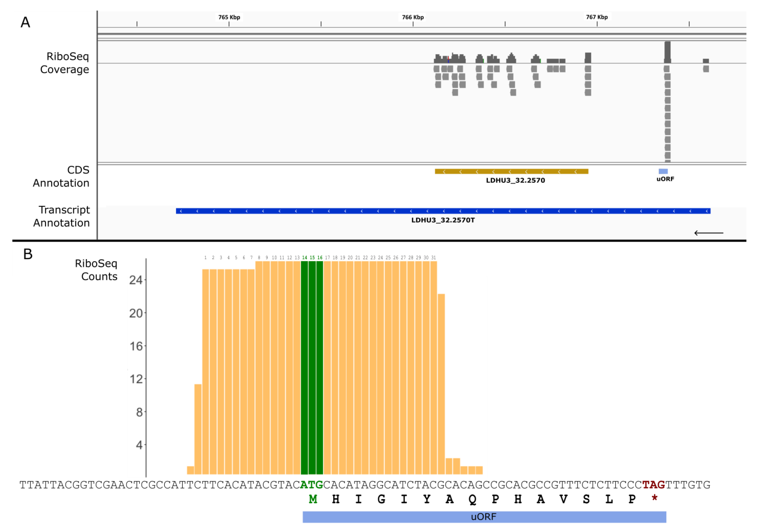Click the red TAG stop codon text
Image resolution: width=758 pixels, height=532 pixels.
[x=653, y=485]
